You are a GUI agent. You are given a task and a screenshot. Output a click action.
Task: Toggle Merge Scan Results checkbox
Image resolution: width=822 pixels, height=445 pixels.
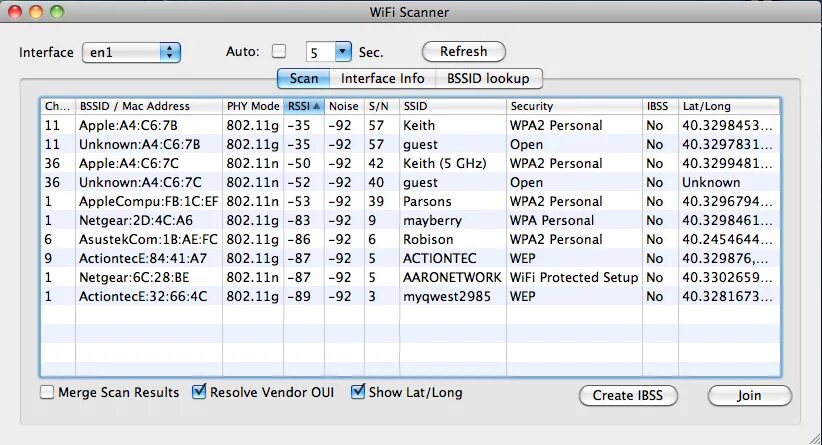[47, 392]
